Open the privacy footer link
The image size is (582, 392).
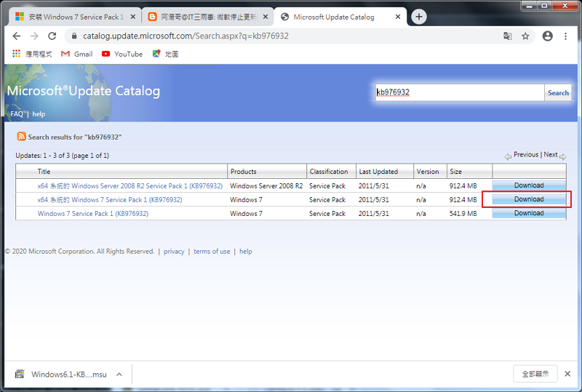(174, 252)
